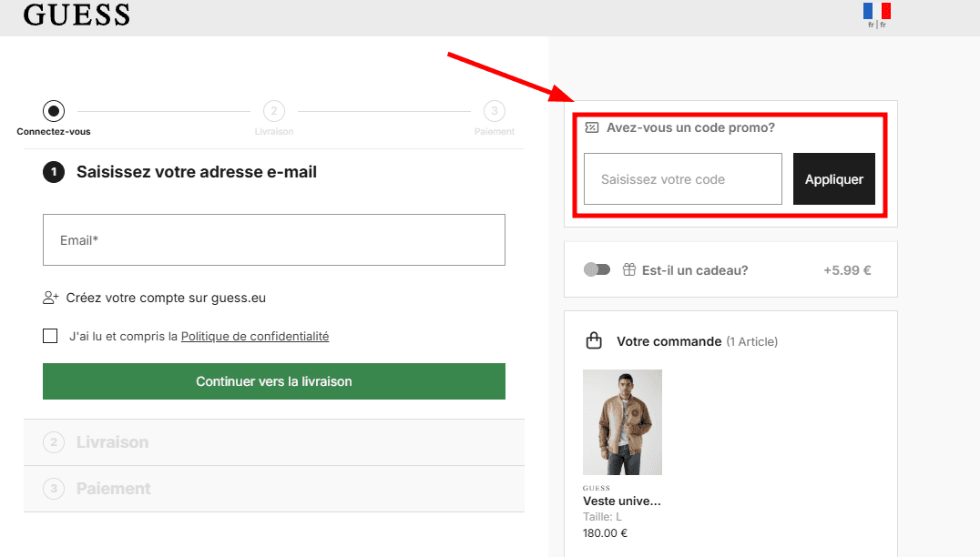Check the privacy policy agreement checkbox
The image size is (980, 557).
click(50, 336)
